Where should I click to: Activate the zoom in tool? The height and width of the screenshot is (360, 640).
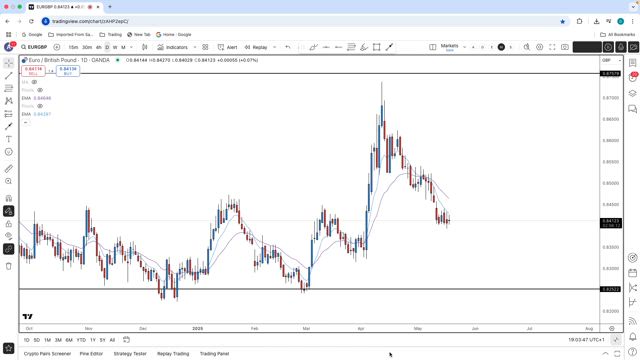(x=9, y=181)
